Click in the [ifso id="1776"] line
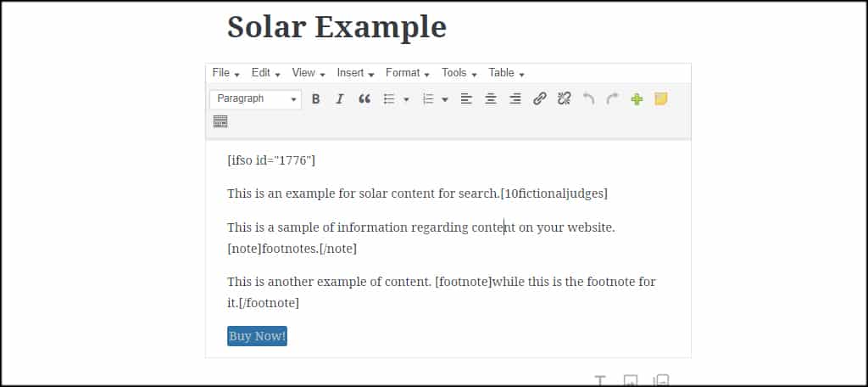The width and height of the screenshot is (868, 387). tap(271, 160)
